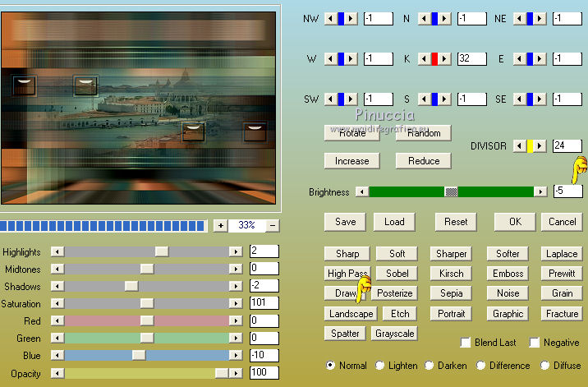The width and height of the screenshot is (588, 387).
Task: Decrease the K value with left arrow
Action: pos(424,59)
